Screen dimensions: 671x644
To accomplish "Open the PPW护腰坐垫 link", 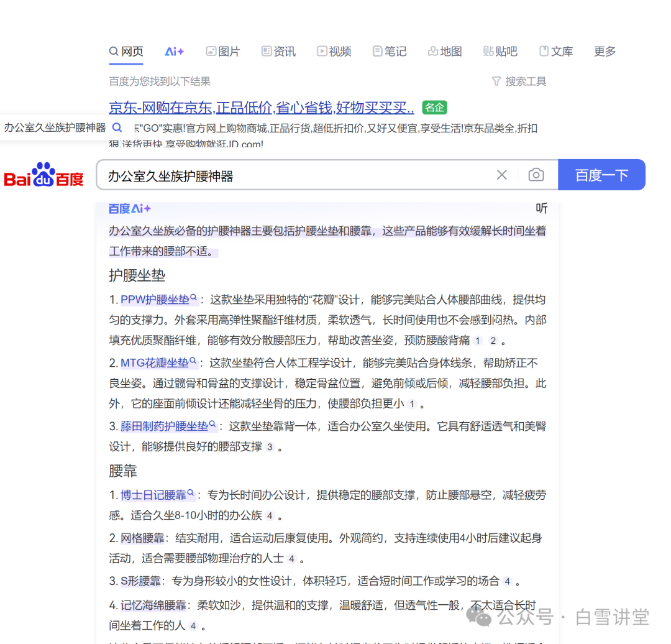I will click(155, 300).
